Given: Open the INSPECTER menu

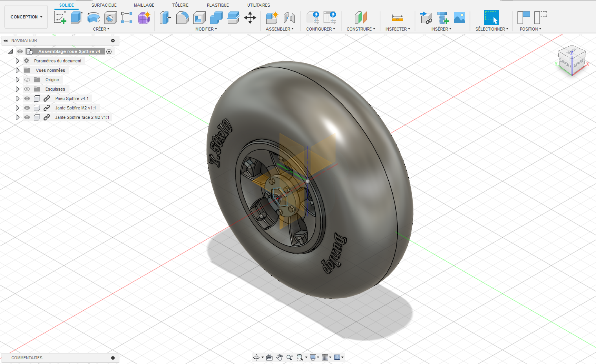Looking at the screenshot, I should pyautogui.click(x=398, y=29).
